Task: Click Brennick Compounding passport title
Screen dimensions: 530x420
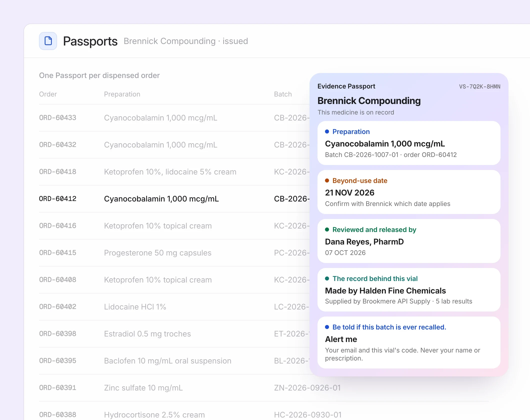Action: (369, 101)
